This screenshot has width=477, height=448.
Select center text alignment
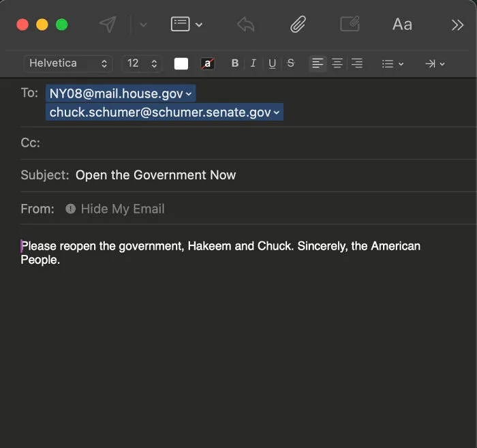[x=337, y=63]
